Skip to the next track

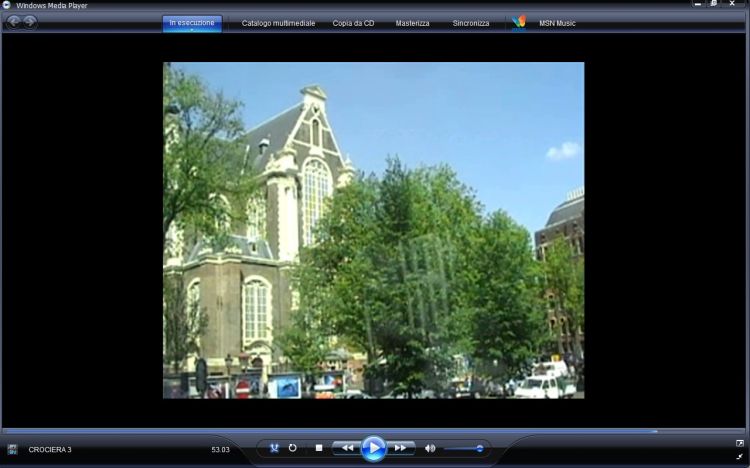pyautogui.click(x=401, y=448)
